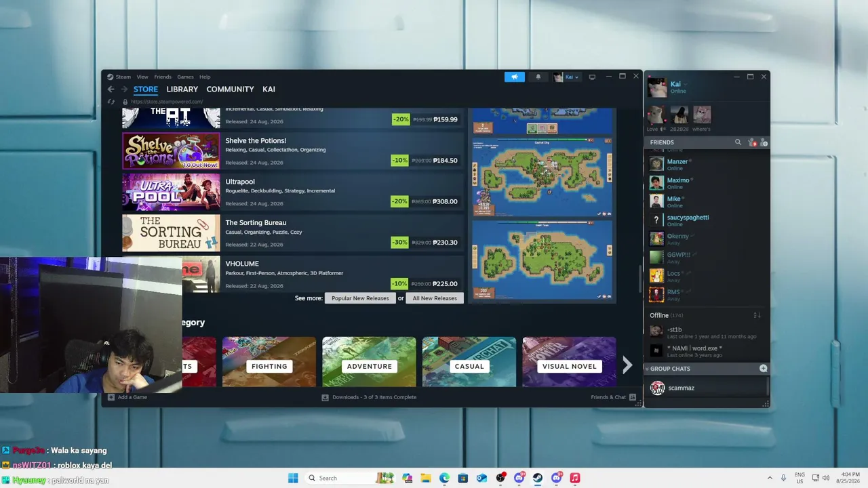The height and width of the screenshot is (488, 868).
Task: Open the VHOLUME game listing
Action: point(292,274)
